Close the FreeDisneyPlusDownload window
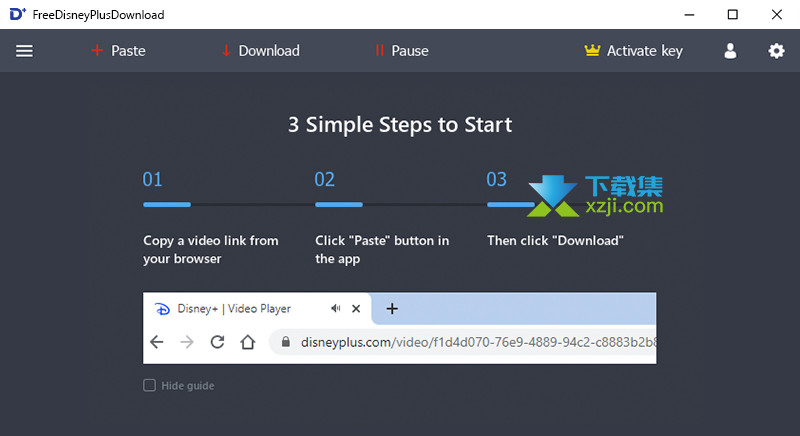 click(x=777, y=14)
